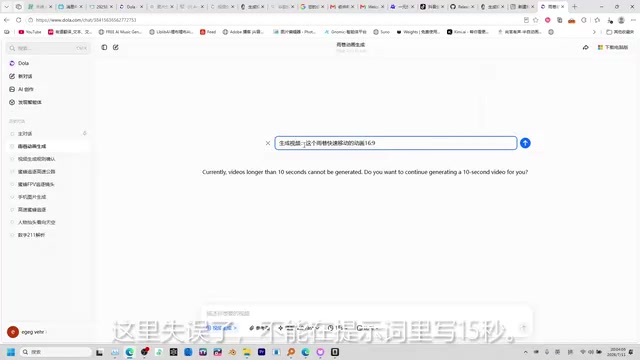The height and width of the screenshot is (360, 640).
Task: Toggle the sidebar panel icon beside the search box
Action: 104,47
